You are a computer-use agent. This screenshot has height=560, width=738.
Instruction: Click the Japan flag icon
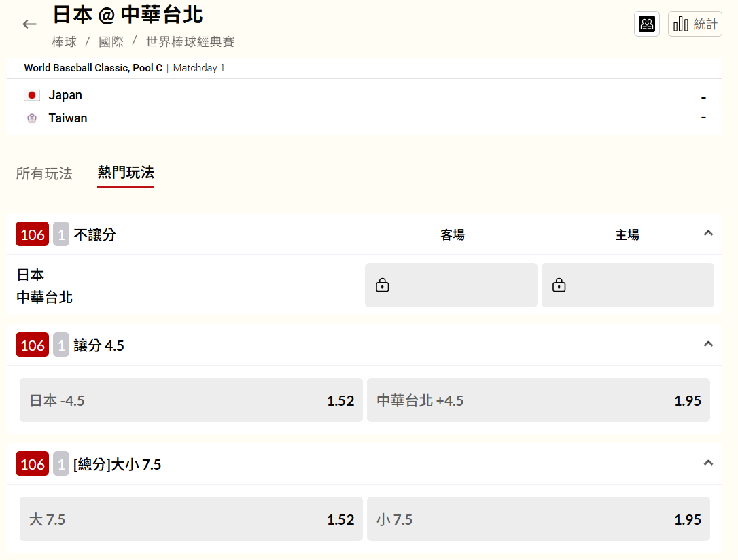pyautogui.click(x=32, y=95)
